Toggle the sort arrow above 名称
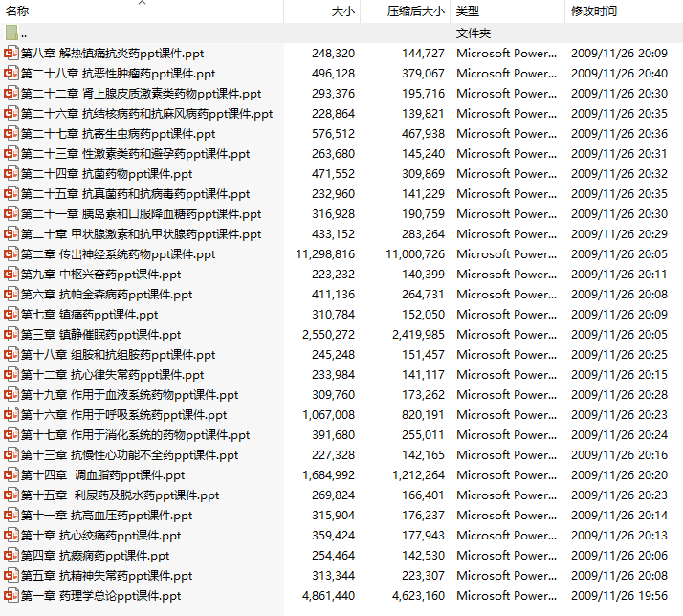The height and width of the screenshot is (616, 683). [142, 3]
